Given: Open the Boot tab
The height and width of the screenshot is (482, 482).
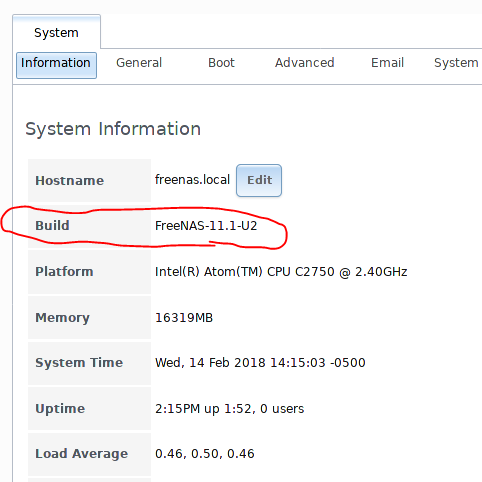Looking at the screenshot, I should point(221,63).
